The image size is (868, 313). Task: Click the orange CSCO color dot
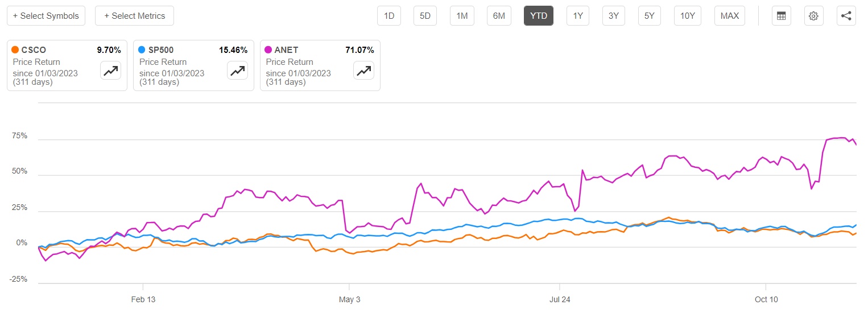pyautogui.click(x=15, y=50)
